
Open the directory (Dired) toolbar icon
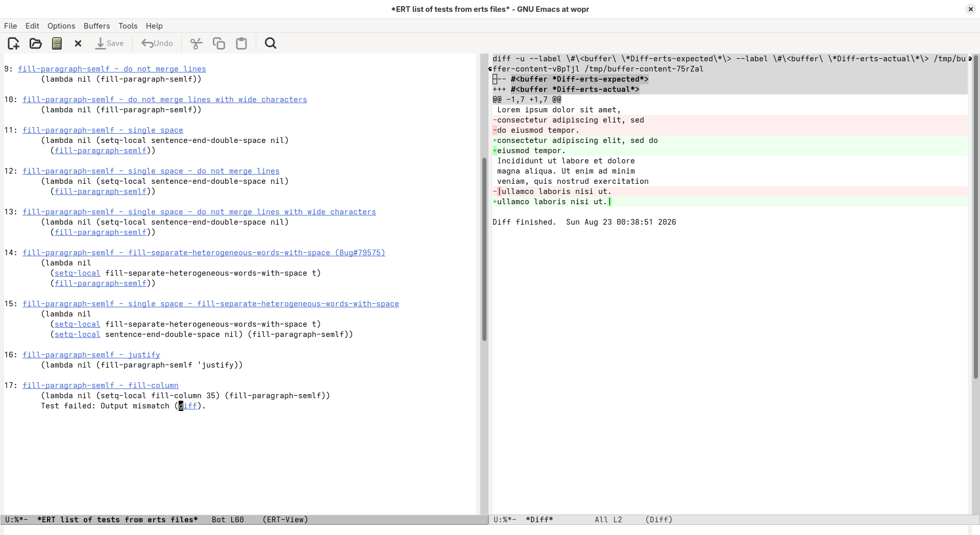(x=57, y=43)
